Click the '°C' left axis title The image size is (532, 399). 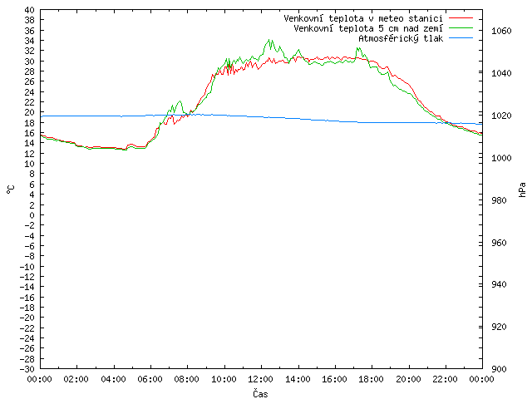pyautogui.click(x=11, y=190)
